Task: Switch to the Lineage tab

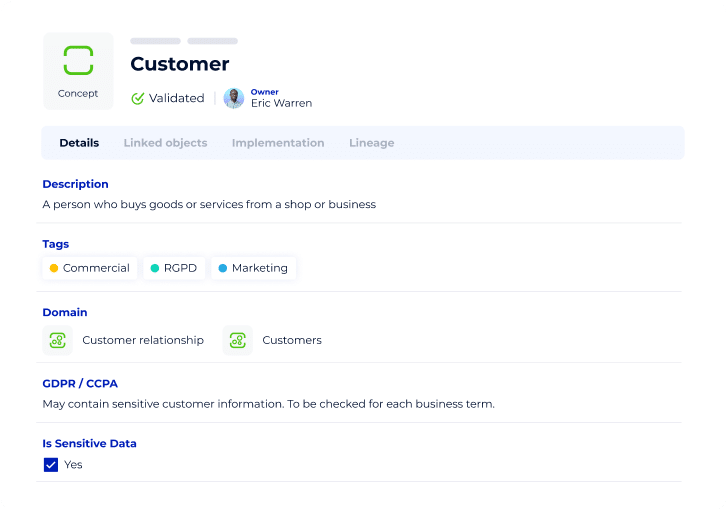Action: pos(371,143)
